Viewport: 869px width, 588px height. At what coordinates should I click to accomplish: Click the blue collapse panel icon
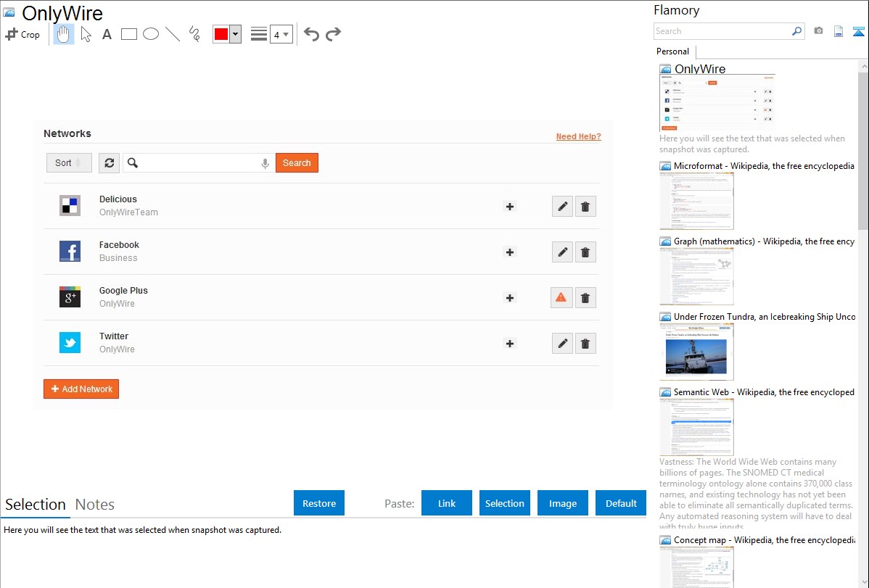tap(858, 31)
